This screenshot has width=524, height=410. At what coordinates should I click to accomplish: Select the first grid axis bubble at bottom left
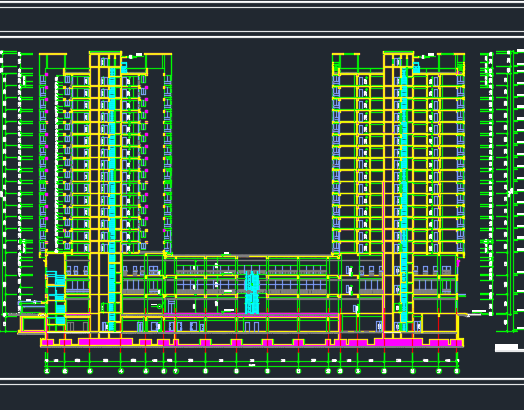[x=47, y=371]
